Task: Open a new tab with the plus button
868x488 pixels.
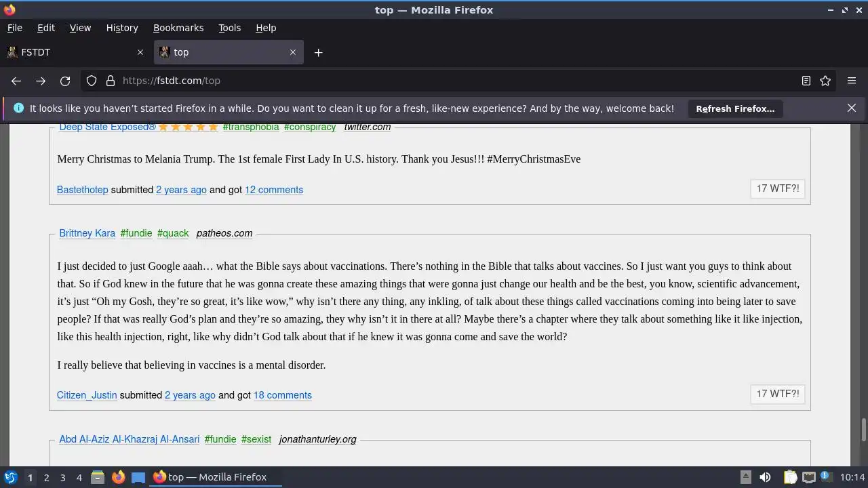Action: [318, 52]
